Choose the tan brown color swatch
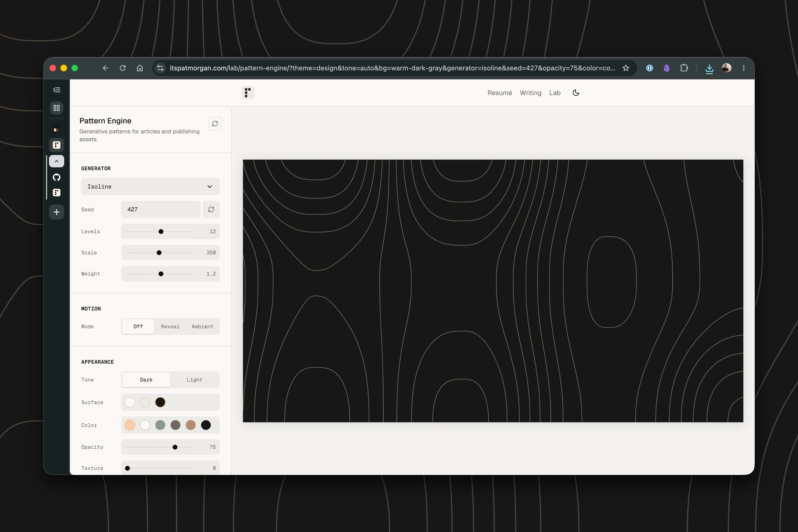Screen dimensions: 798x532 click(x=191, y=425)
